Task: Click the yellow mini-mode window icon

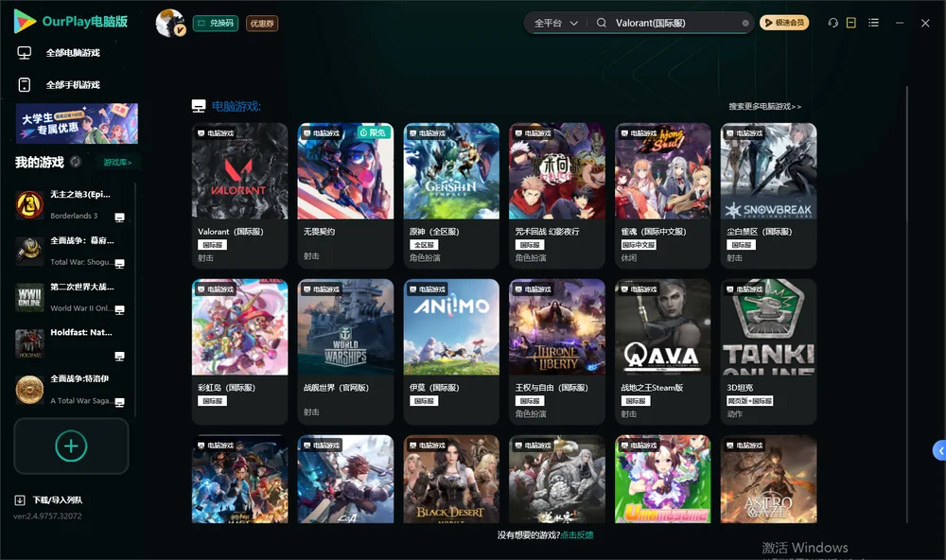Action: coord(851,23)
